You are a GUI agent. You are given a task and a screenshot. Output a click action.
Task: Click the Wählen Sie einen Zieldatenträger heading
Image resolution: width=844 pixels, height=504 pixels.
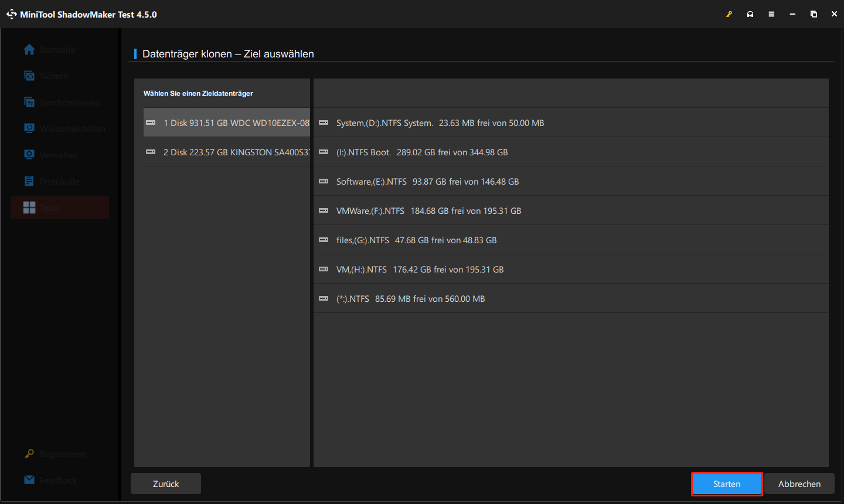(x=198, y=93)
